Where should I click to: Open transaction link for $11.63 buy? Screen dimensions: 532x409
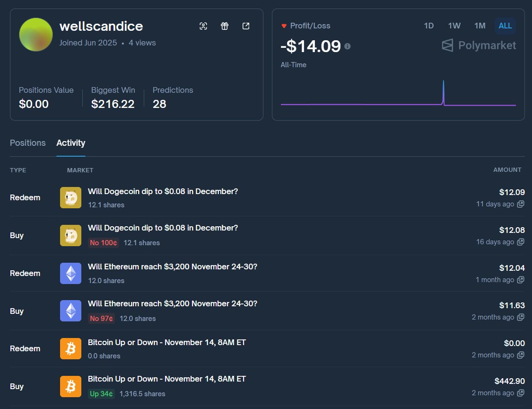[521, 317]
